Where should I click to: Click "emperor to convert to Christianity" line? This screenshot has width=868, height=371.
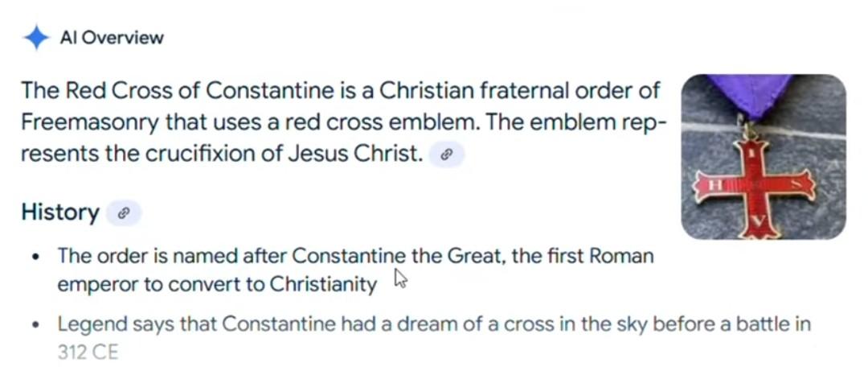[217, 284]
